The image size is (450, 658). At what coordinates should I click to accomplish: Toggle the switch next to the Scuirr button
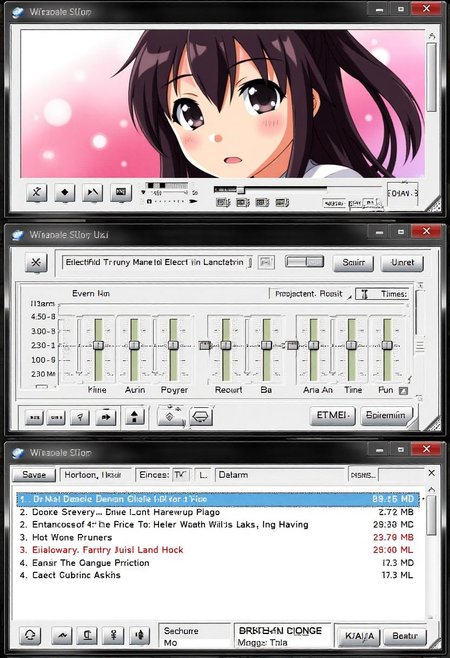(305, 262)
